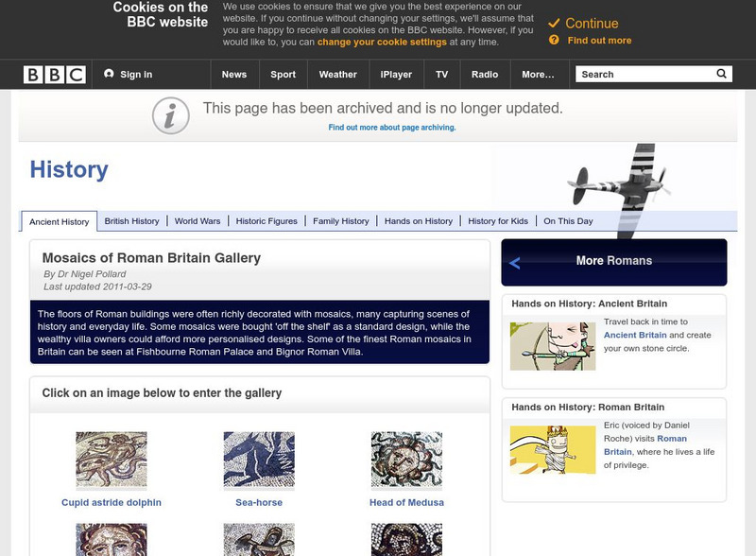The width and height of the screenshot is (756, 556).
Task: Select the Ancient History tab
Action: click(60, 221)
